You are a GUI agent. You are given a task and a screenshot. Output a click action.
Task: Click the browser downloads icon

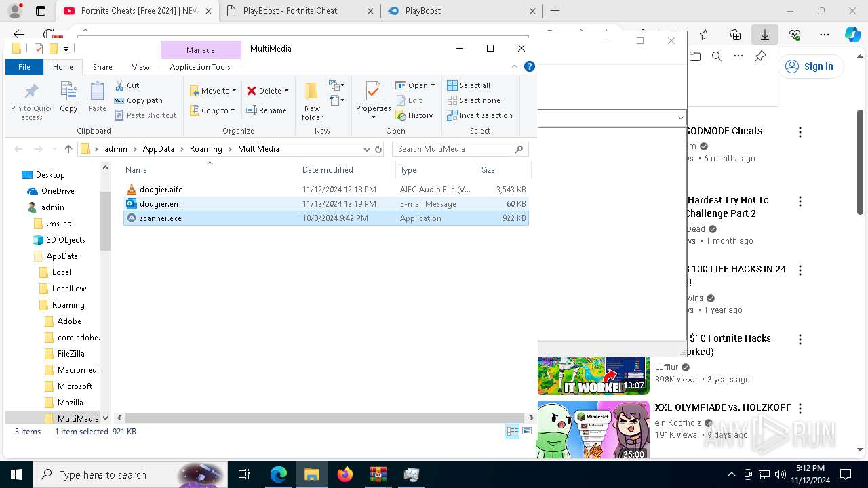765,35
